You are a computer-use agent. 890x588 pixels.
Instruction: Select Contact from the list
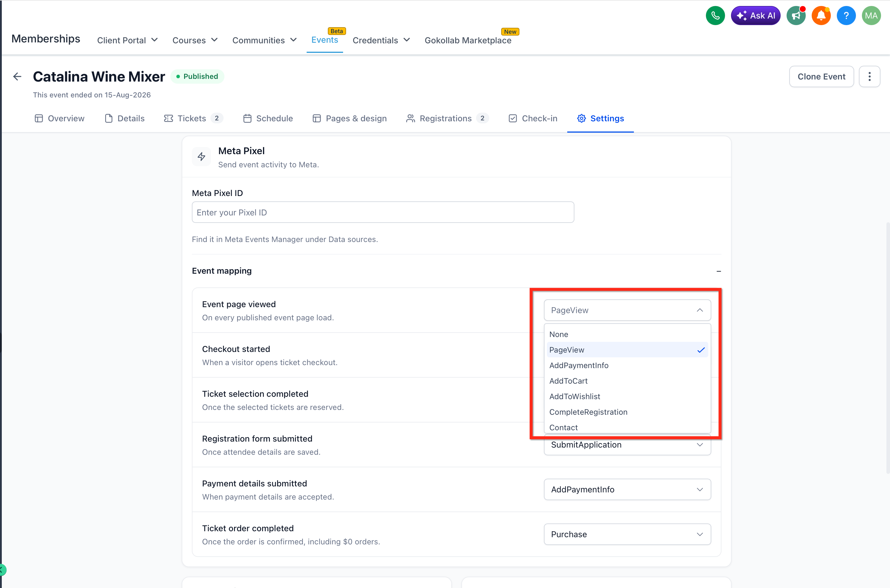tap(628, 427)
